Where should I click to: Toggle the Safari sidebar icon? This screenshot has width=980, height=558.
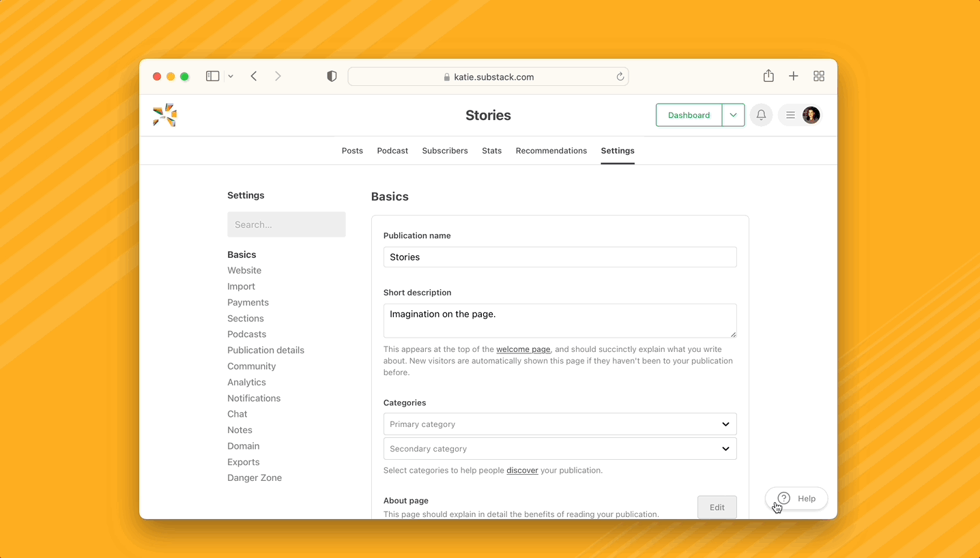(x=212, y=76)
